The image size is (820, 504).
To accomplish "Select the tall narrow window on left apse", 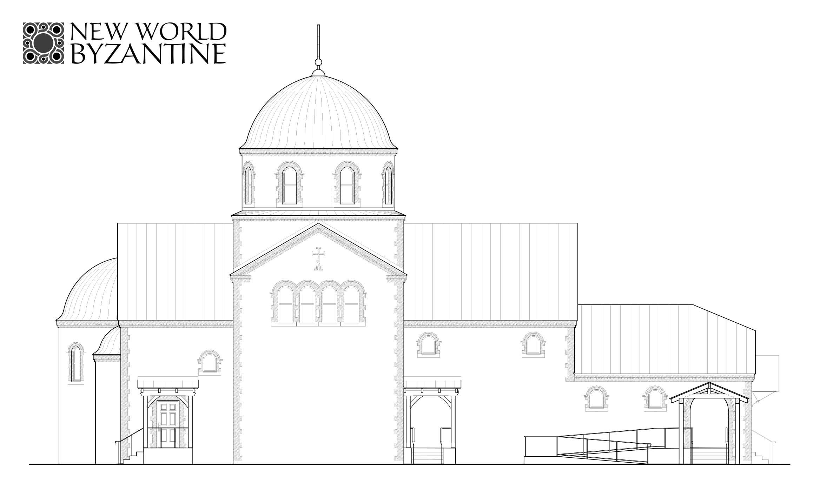I will (x=76, y=363).
